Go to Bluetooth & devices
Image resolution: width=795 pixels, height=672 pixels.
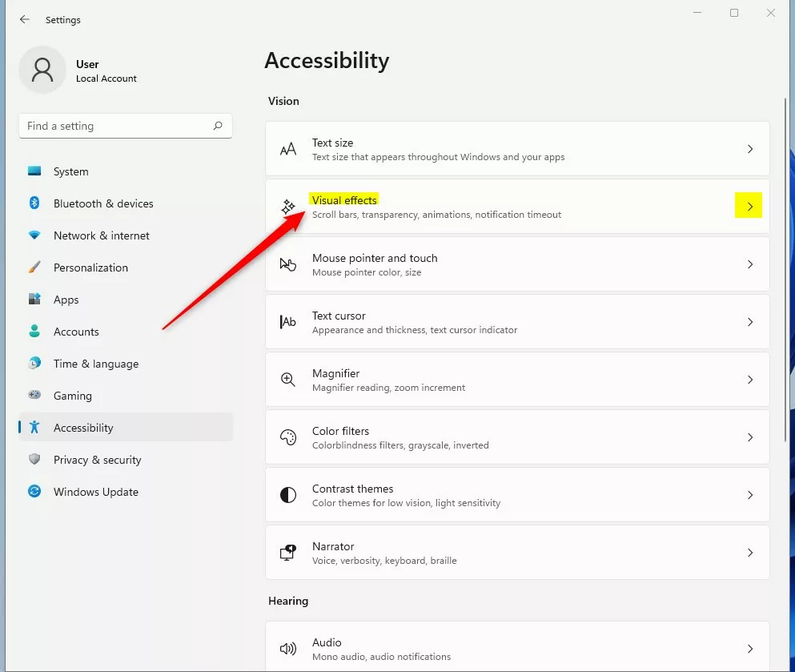[126, 203]
